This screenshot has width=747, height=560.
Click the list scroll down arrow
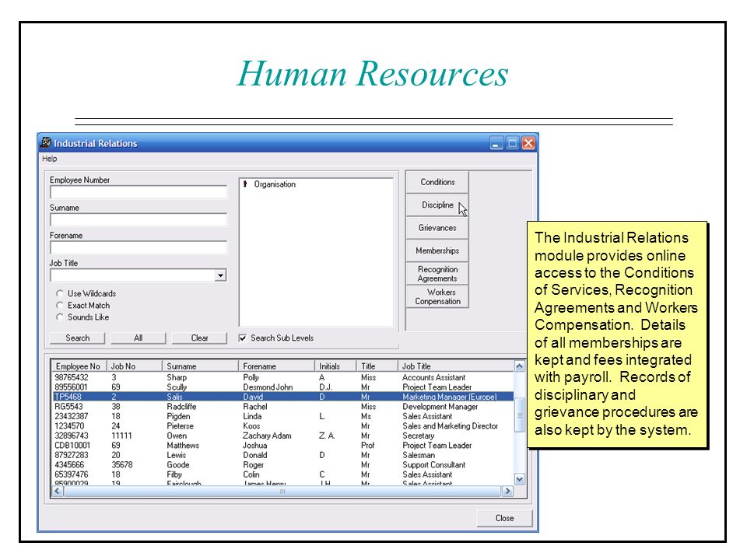(520, 479)
